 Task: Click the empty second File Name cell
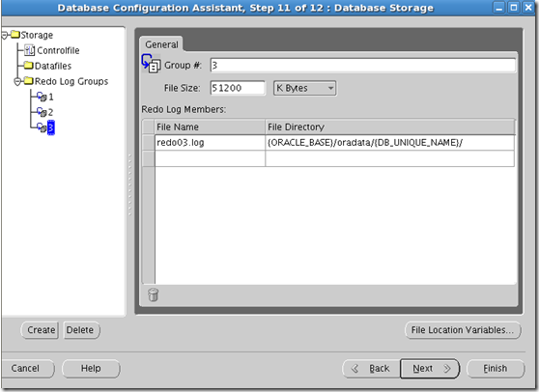pyautogui.click(x=210, y=158)
